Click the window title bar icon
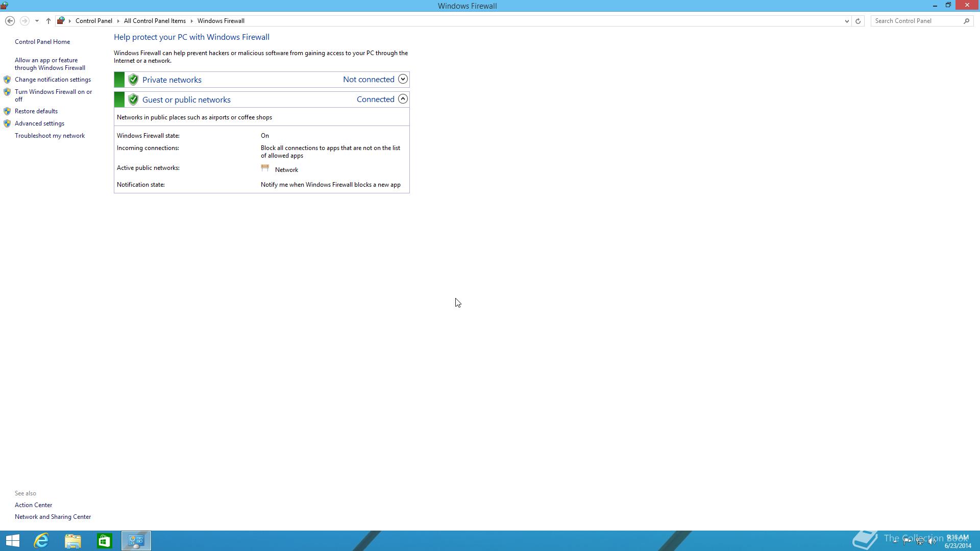Screen dimensions: 980x551 (5, 6)
